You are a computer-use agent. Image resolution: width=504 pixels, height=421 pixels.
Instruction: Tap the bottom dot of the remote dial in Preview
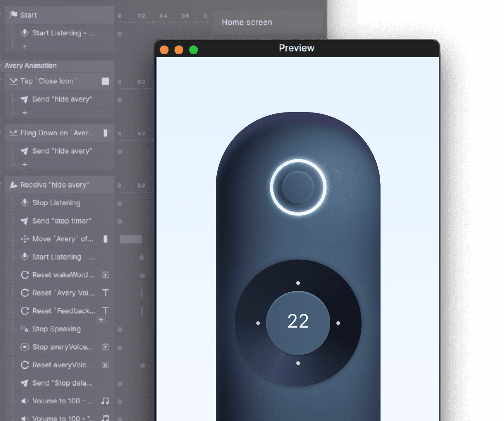(298, 363)
